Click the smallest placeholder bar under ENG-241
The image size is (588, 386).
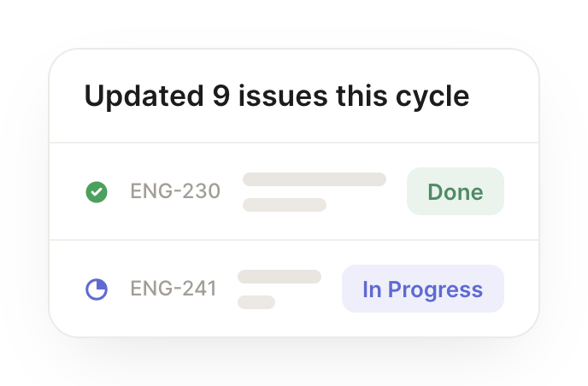pos(256,302)
